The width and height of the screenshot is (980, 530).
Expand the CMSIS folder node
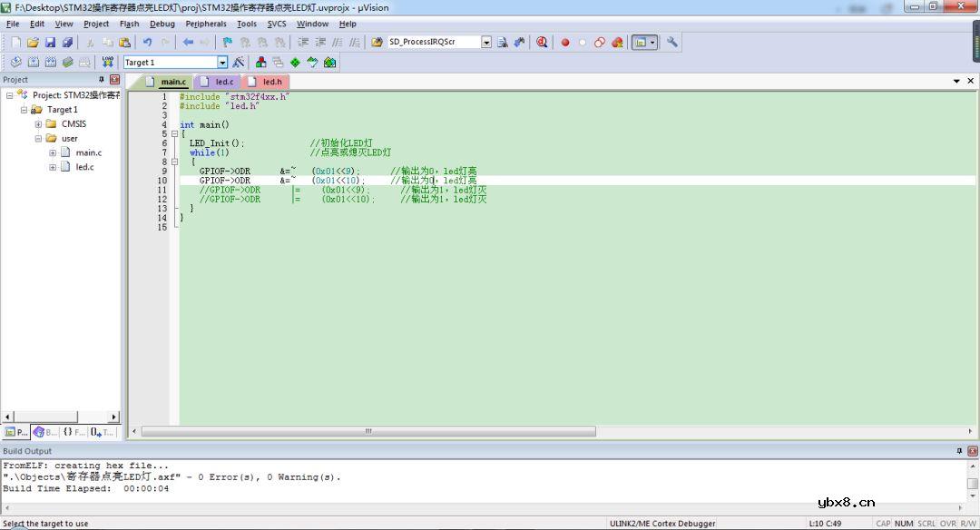38,124
